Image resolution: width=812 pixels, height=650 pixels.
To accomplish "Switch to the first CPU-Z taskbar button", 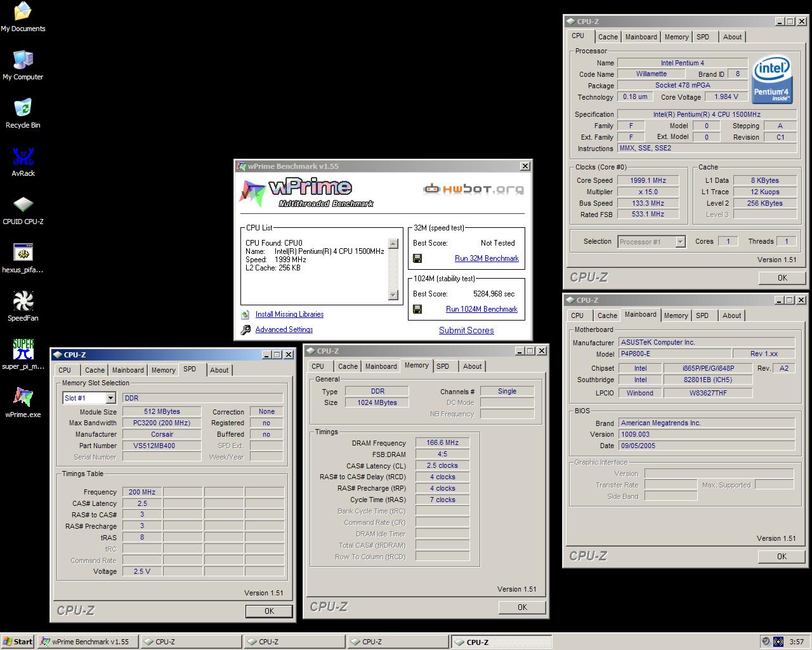I will tap(191, 642).
